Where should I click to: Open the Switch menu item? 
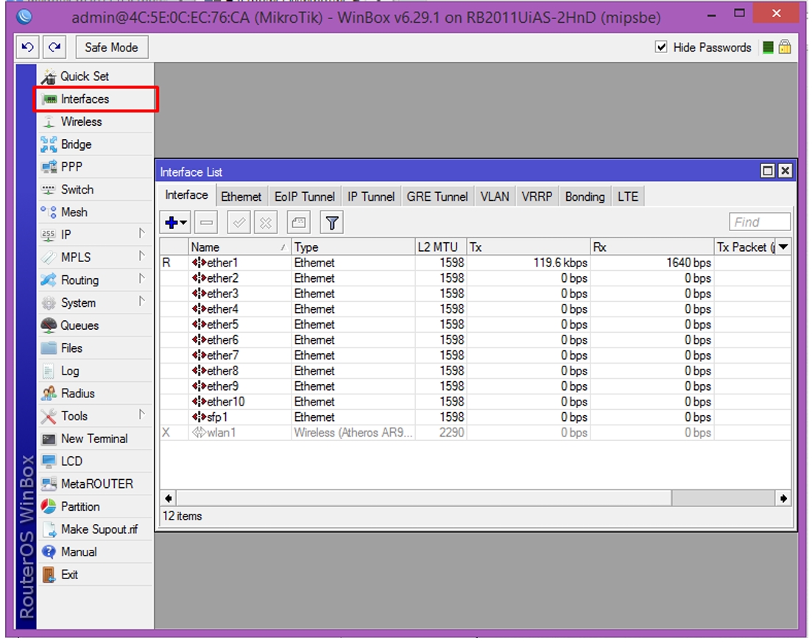tap(94, 189)
